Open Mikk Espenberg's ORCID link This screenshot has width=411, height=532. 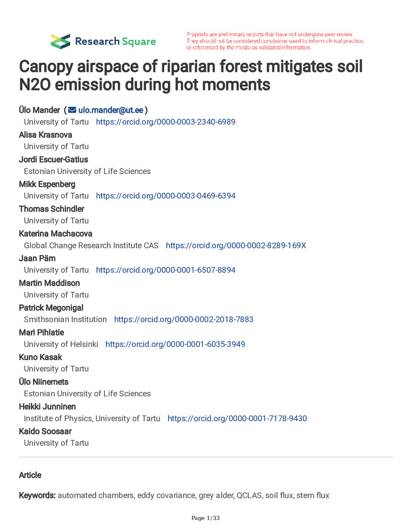pyautogui.click(x=165, y=196)
